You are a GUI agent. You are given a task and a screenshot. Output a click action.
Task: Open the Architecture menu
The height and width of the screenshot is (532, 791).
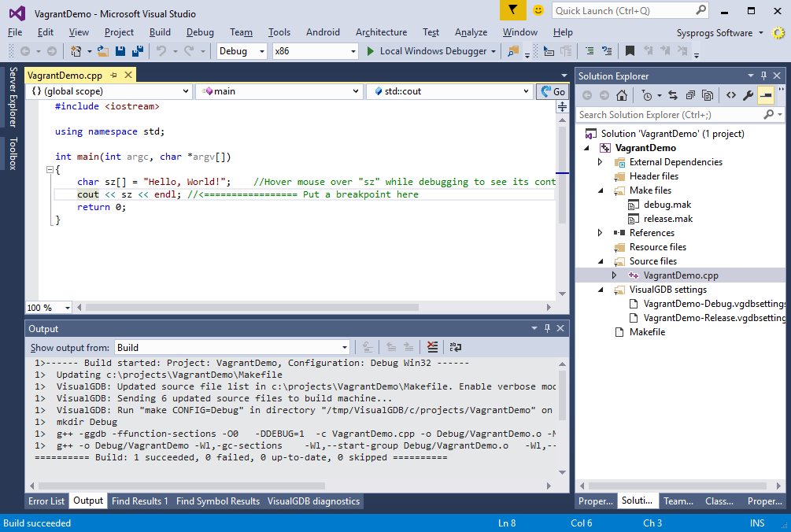(x=381, y=32)
